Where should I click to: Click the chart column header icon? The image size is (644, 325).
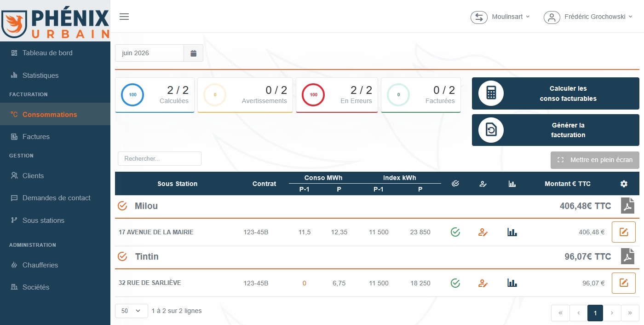tap(512, 184)
